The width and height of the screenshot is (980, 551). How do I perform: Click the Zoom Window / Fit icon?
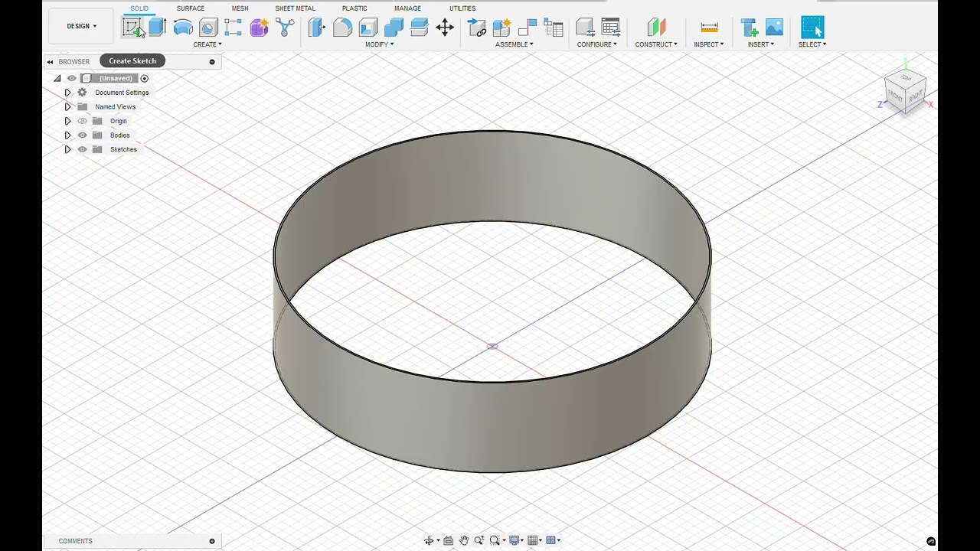point(495,540)
